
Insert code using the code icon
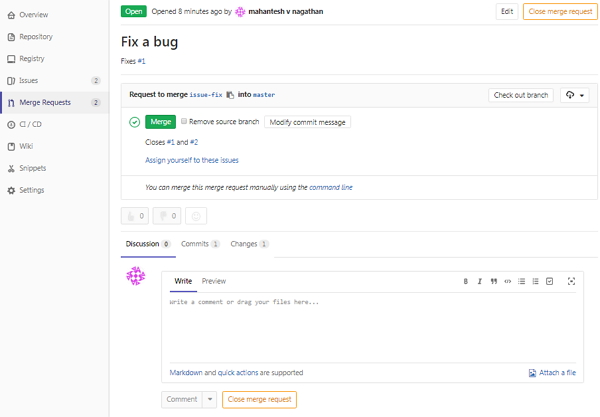point(507,282)
